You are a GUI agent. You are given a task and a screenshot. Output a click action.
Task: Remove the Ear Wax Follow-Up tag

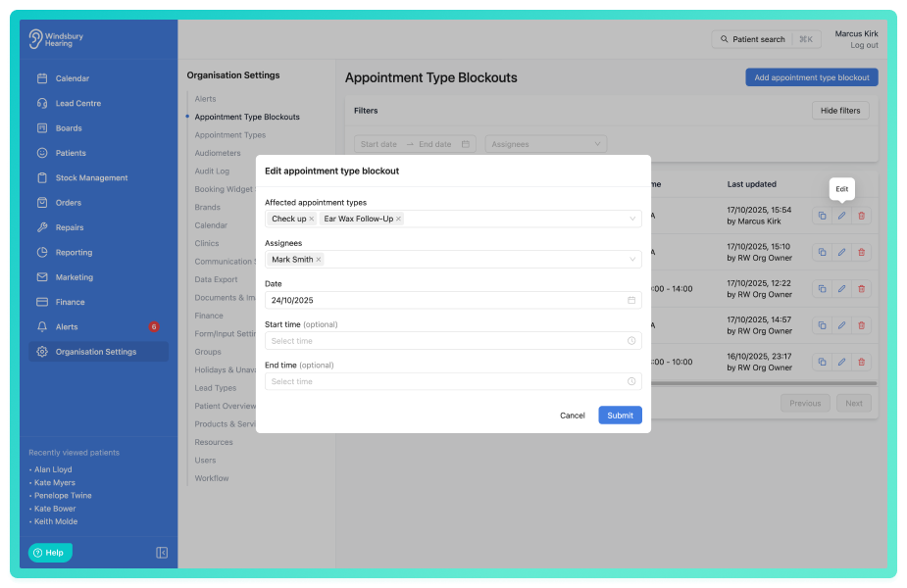[398, 220]
